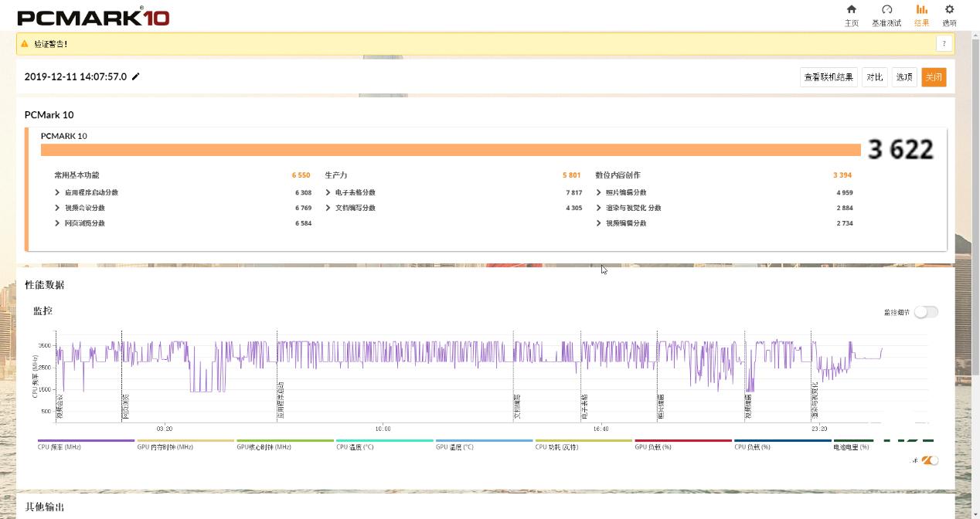Click the PCMark 10 logo
This screenshot has height=519, width=980.
tap(93, 16)
